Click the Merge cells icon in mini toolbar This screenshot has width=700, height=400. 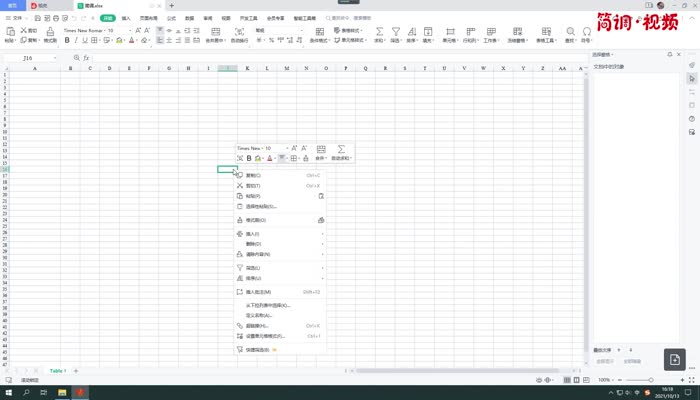point(321,149)
